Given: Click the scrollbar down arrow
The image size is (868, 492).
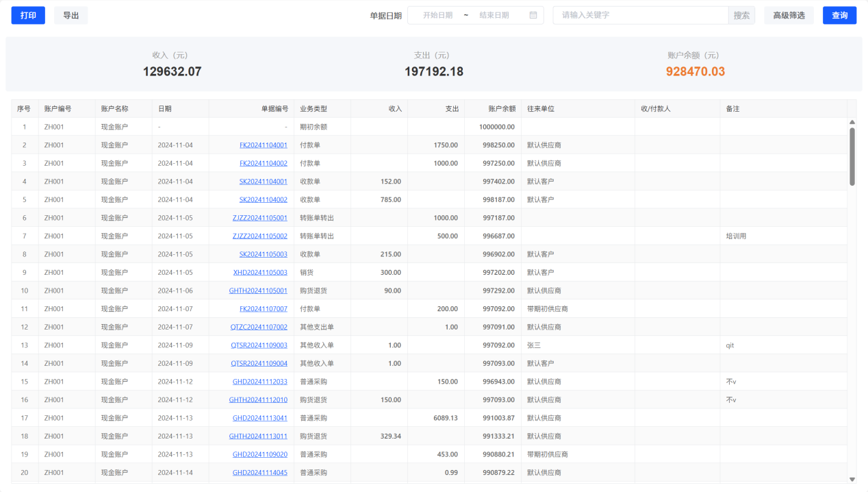Looking at the screenshot, I should (852, 479).
